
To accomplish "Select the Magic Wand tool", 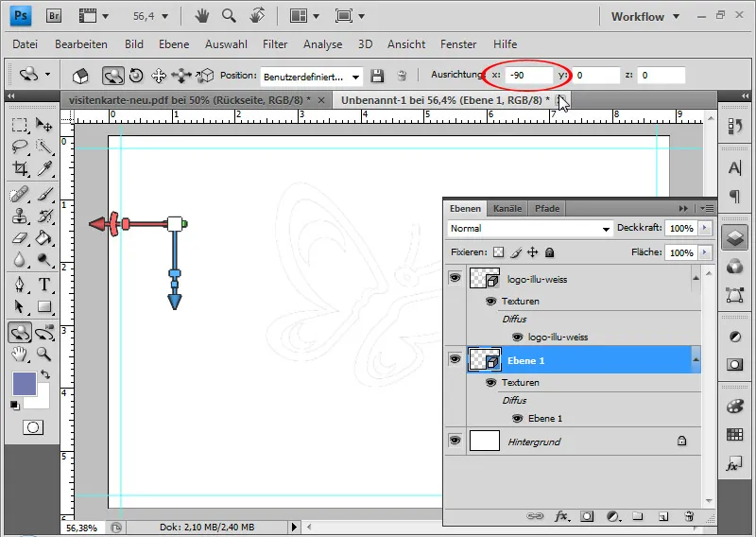I will tap(43, 147).
